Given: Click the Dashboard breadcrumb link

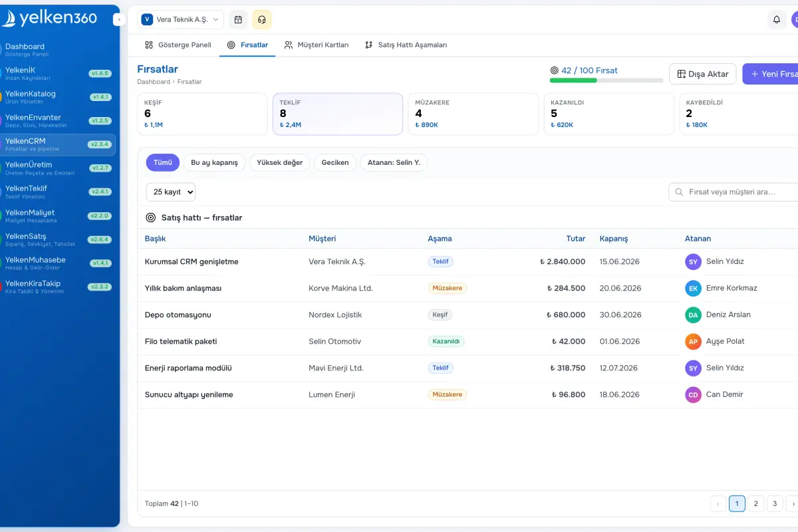Looking at the screenshot, I should [x=154, y=82].
